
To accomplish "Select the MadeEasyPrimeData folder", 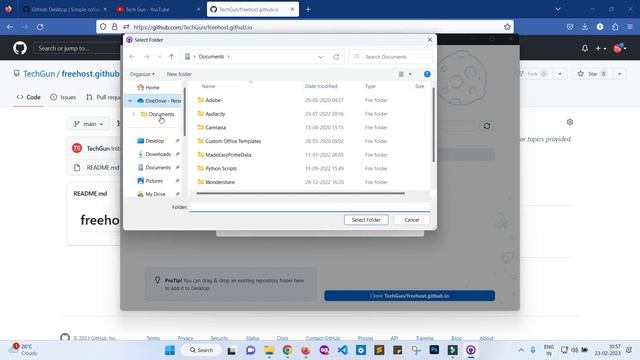I will (x=228, y=155).
